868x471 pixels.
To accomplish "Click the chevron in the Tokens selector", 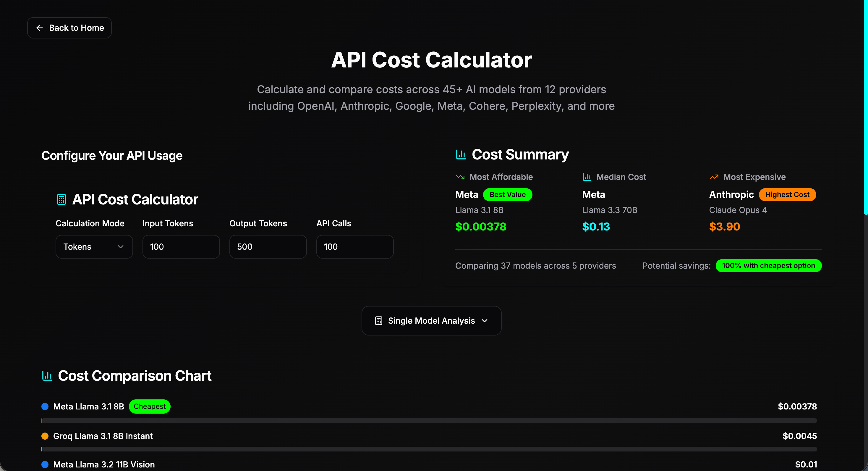I will pos(121,246).
